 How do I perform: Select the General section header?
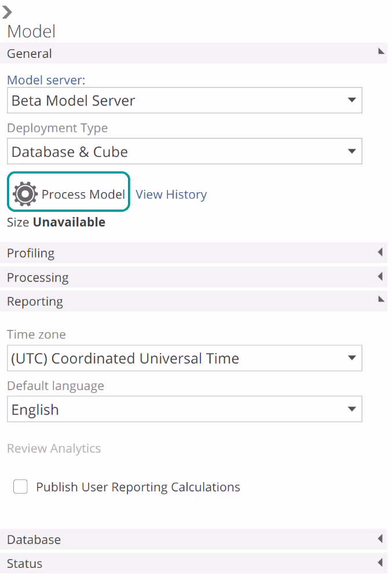coord(30,53)
